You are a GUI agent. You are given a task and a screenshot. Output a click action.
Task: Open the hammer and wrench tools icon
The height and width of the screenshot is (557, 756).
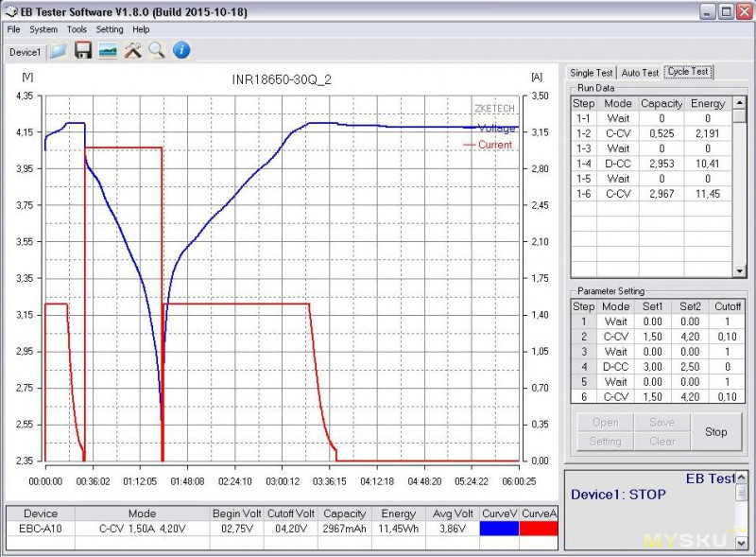[x=132, y=51]
